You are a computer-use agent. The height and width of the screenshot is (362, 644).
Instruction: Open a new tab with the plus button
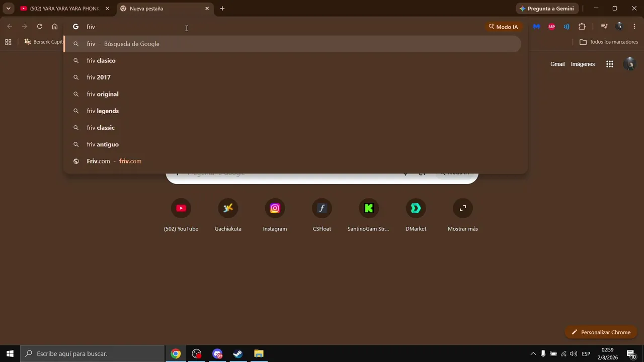222,9
